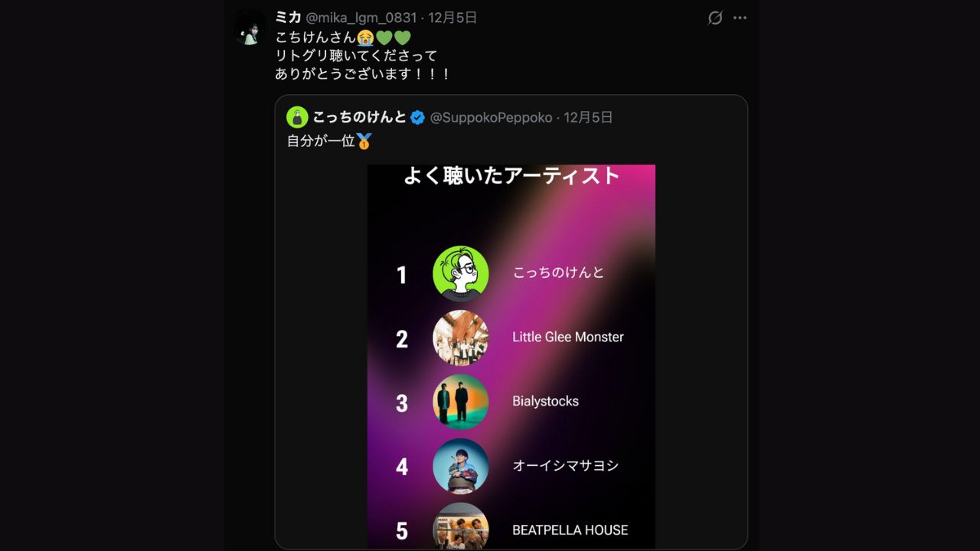Click the ミカ display name
Image resolution: width=980 pixels, height=551 pixels.
(288, 18)
